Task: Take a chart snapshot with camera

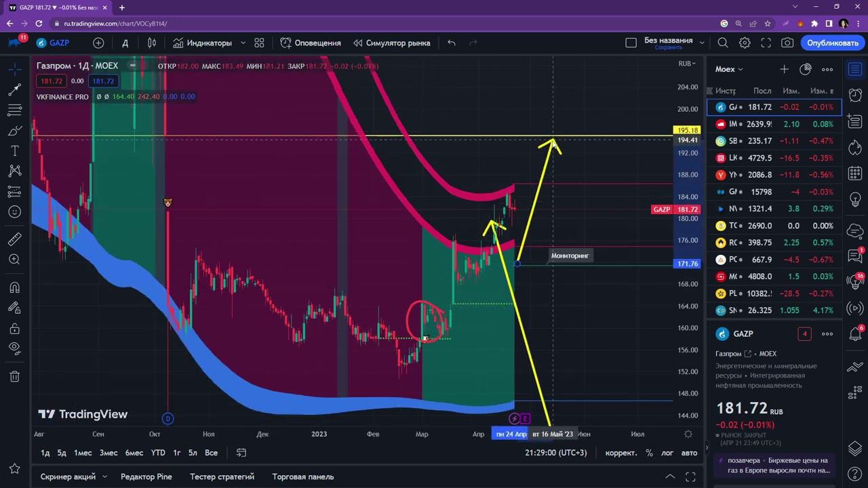Action: point(787,43)
